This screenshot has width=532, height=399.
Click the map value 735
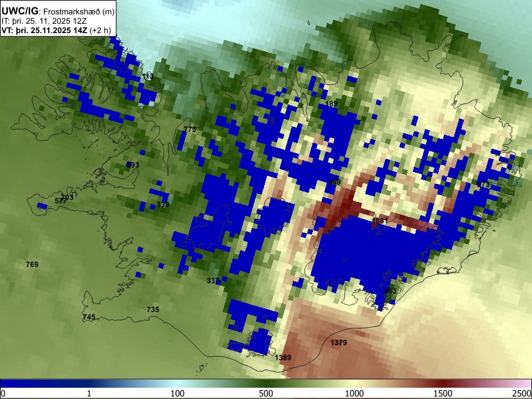[x=153, y=310]
